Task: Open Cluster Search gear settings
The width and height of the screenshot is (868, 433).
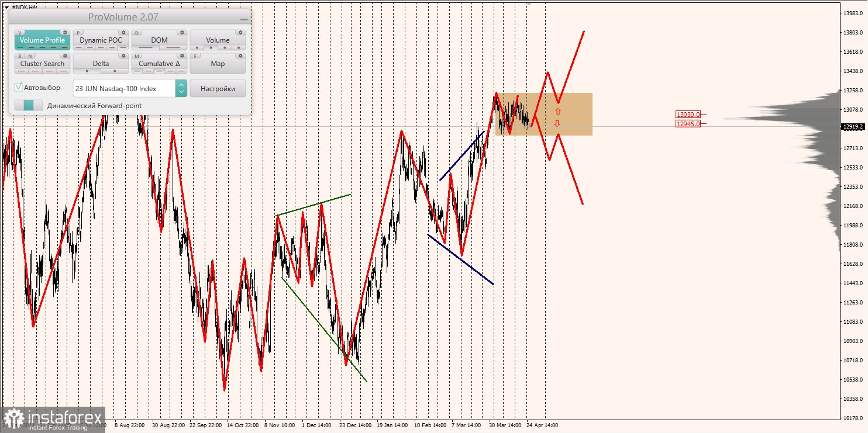Action: (65, 56)
